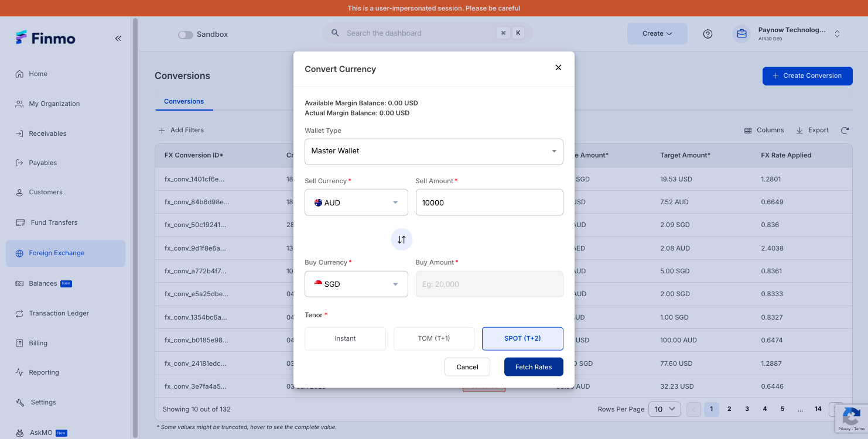Click Add Filters
This screenshot has width=868, height=439.
(182, 130)
